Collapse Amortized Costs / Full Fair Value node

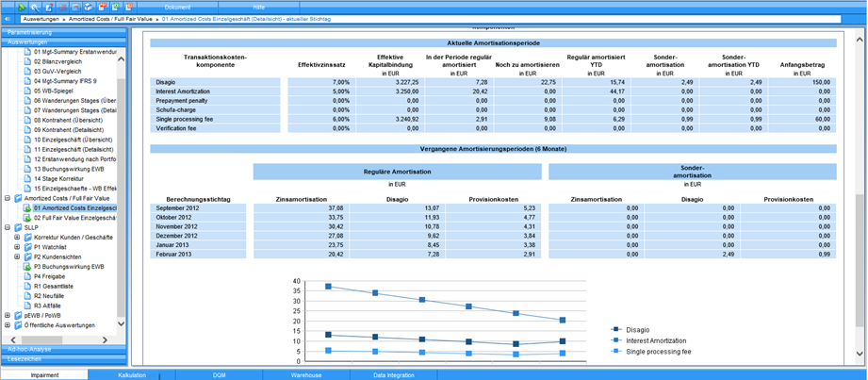[8, 199]
